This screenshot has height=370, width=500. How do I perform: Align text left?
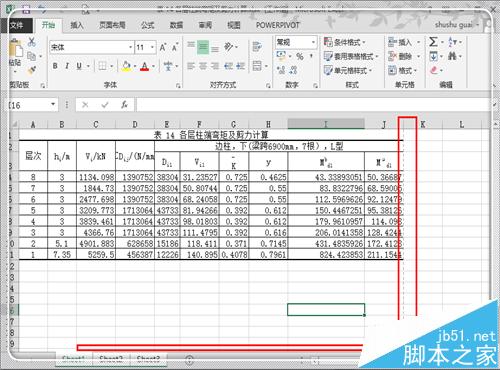click(191, 66)
